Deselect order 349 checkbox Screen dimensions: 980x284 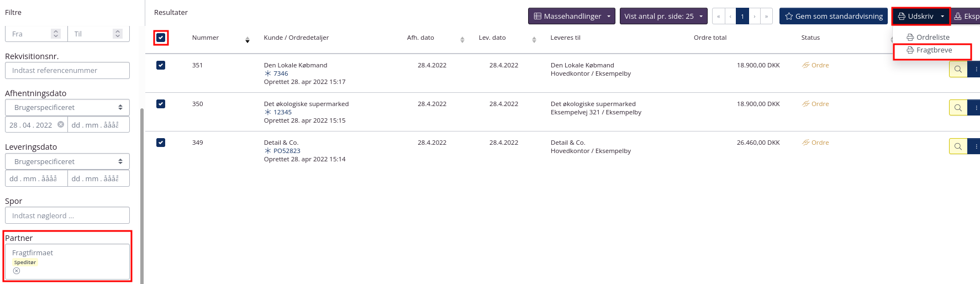161,143
